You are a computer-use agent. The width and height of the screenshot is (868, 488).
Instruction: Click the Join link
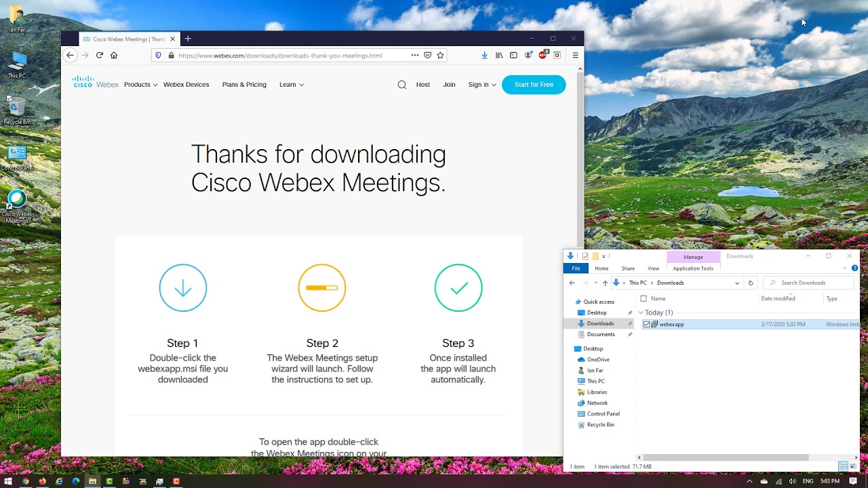click(x=449, y=85)
